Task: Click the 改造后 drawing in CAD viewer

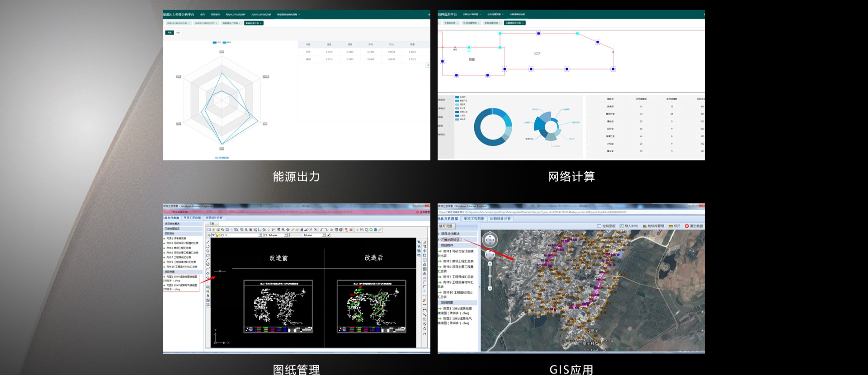Action: click(371, 306)
